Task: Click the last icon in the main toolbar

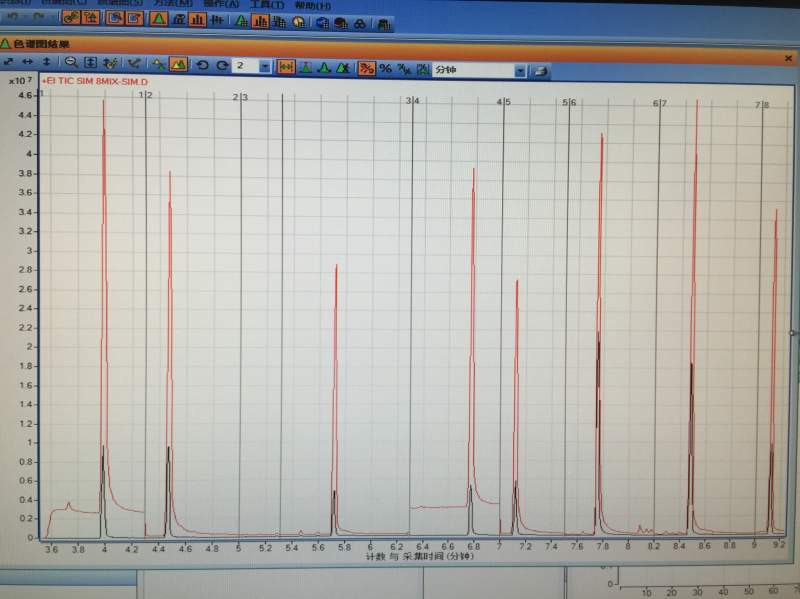Action: pos(384,24)
